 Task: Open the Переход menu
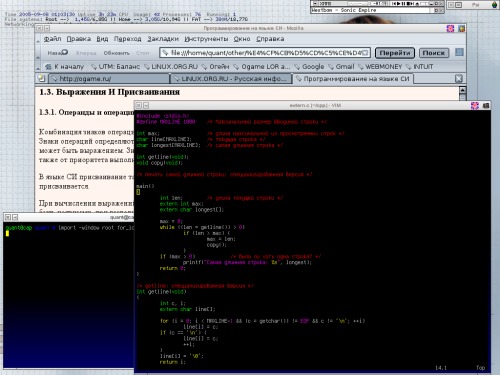pyautogui.click(x=128, y=39)
